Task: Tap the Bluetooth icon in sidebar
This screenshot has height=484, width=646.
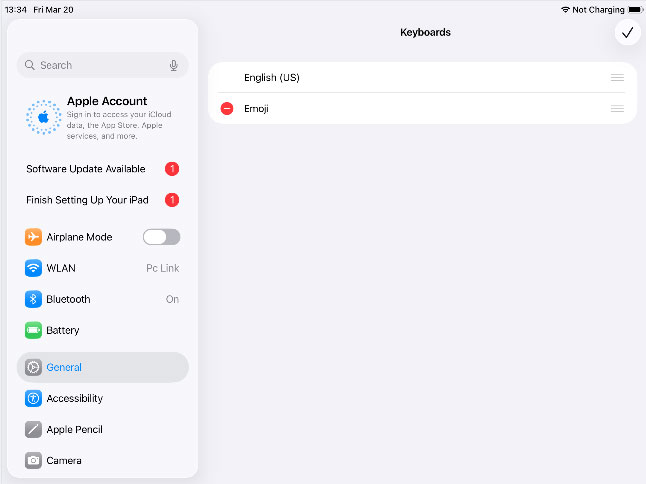Action: click(33, 299)
